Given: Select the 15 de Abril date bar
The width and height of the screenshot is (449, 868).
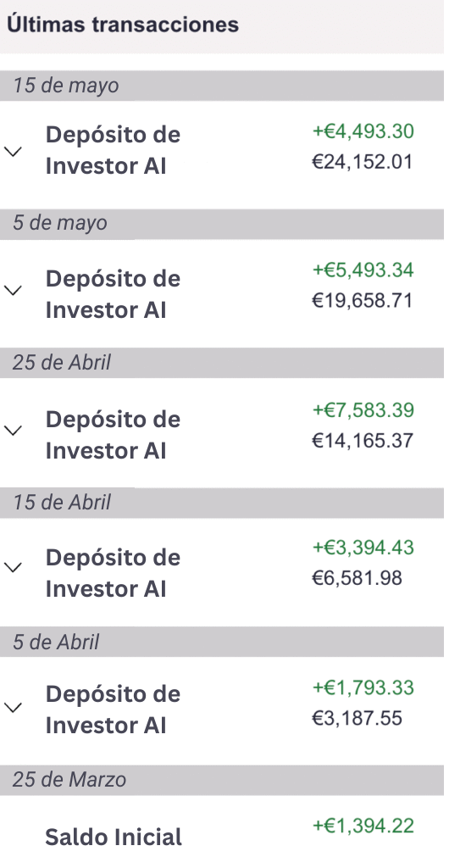Looking at the screenshot, I should click(x=222, y=503).
